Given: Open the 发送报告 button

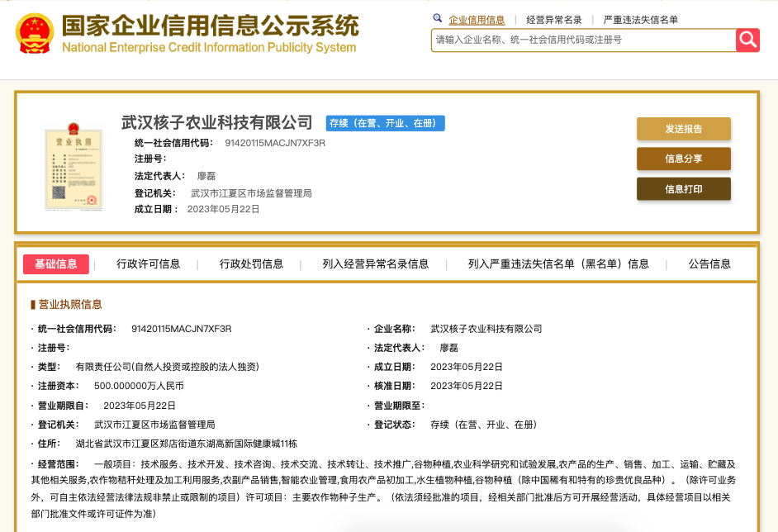Looking at the screenshot, I should pyautogui.click(x=683, y=129).
